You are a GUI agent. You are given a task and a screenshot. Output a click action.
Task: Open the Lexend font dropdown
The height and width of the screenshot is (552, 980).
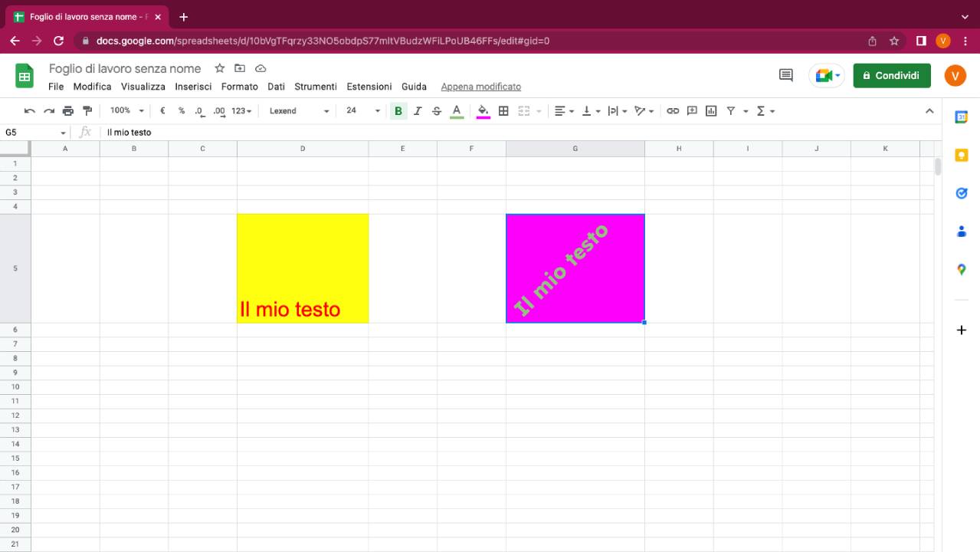coord(299,111)
